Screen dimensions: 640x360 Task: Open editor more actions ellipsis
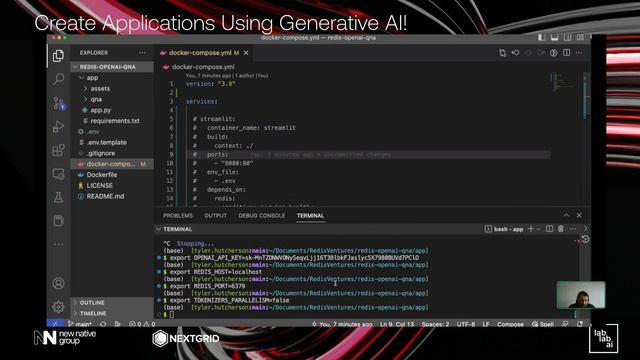(579, 53)
